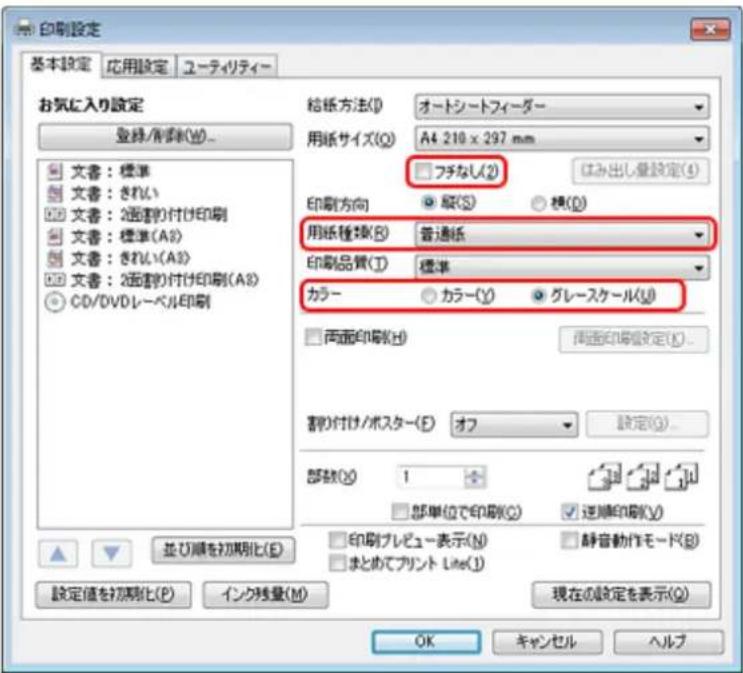This screenshot has width=743, height=673.
Task: Open the ヘルプ help button
Action: pyautogui.click(x=668, y=642)
